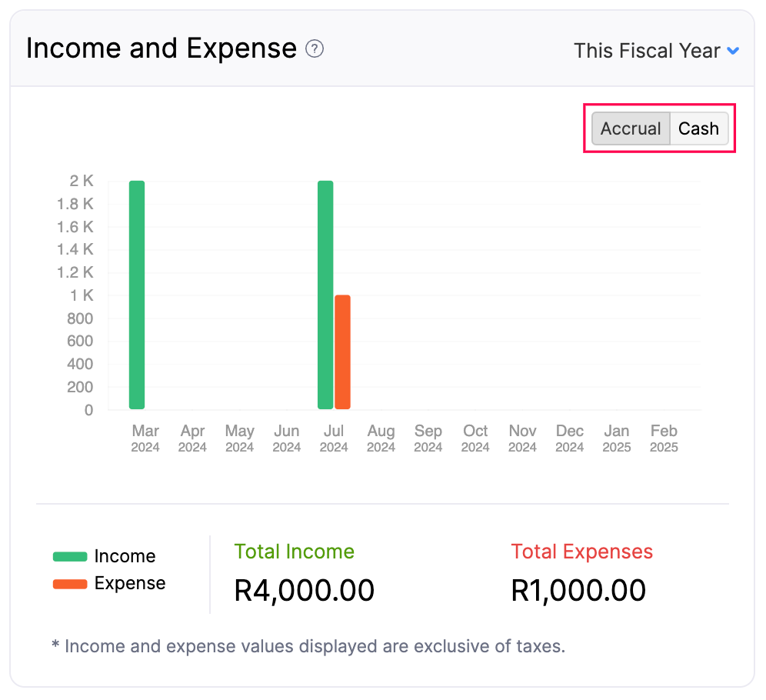Click the green Income legend swatch
The width and height of the screenshot is (766, 700).
(69, 555)
